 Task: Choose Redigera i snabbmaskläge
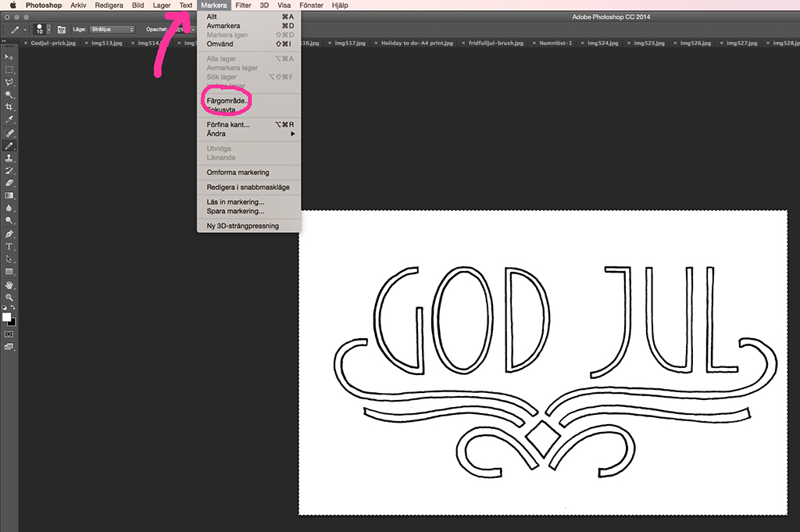pos(249,187)
